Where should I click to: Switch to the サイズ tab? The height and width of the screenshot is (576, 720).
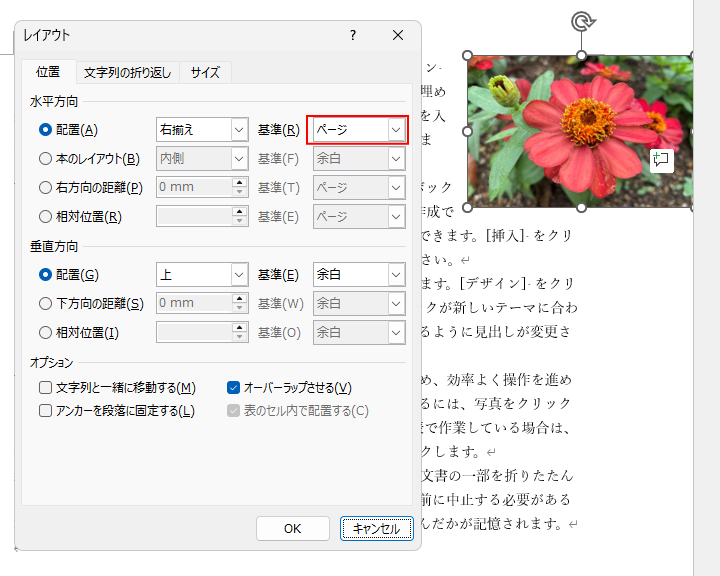[205, 73]
